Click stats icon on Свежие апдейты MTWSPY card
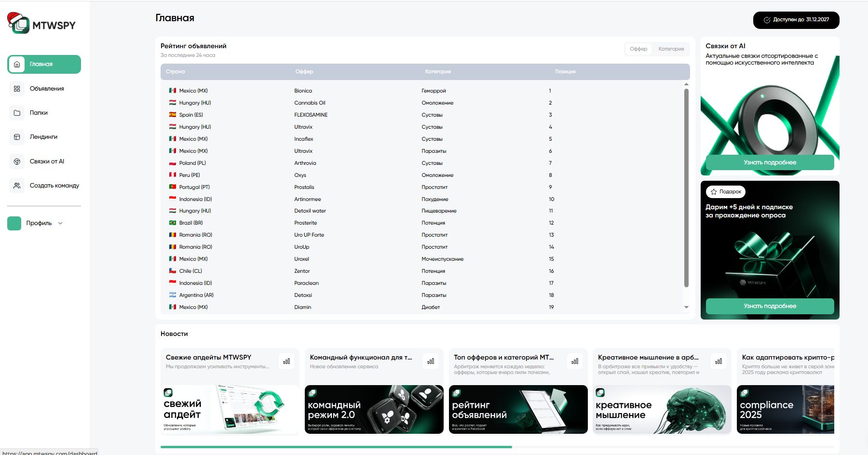This screenshot has height=455, width=868. coord(286,361)
